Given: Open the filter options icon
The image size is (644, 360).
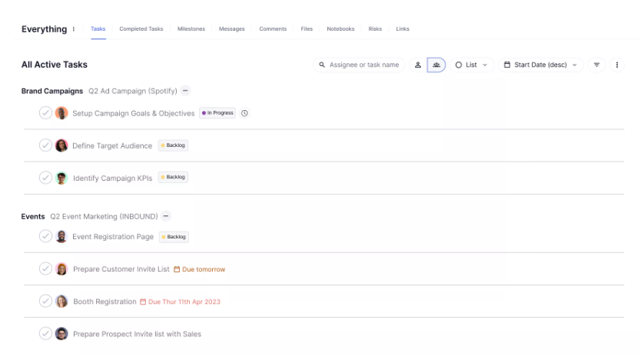Looking at the screenshot, I should pos(596,65).
